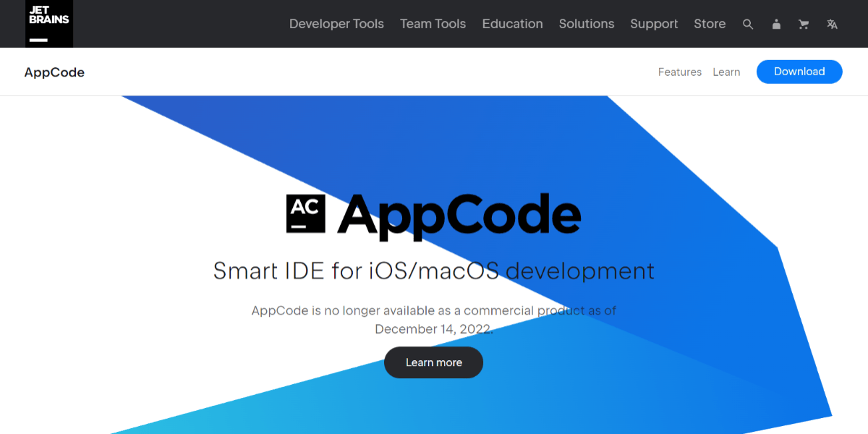This screenshot has height=434, width=868.
Task: Open the language selector icon
Action: [x=832, y=24]
